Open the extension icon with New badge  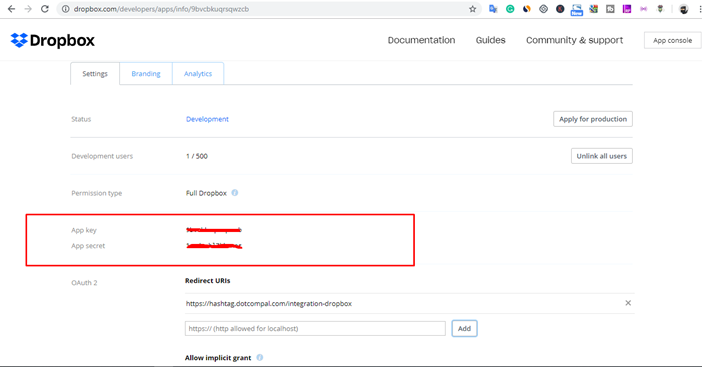tap(577, 9)
